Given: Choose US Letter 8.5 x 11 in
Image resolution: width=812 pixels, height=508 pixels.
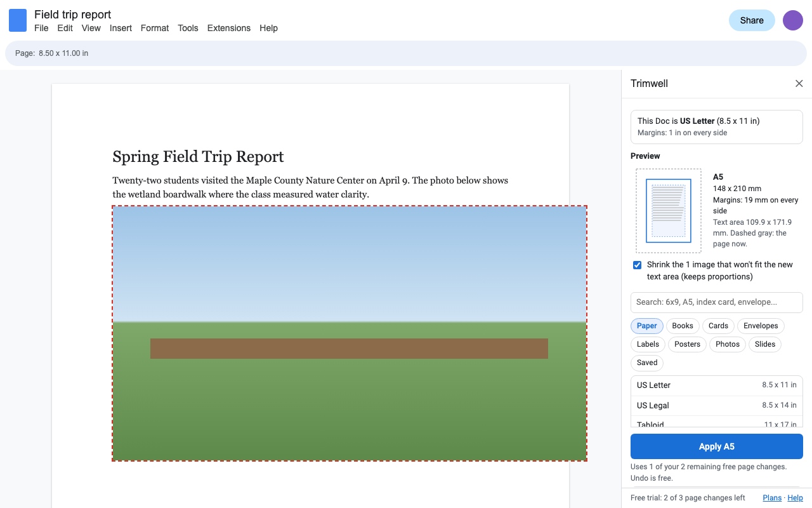Looking at the screenshot, I should [717, 385].
